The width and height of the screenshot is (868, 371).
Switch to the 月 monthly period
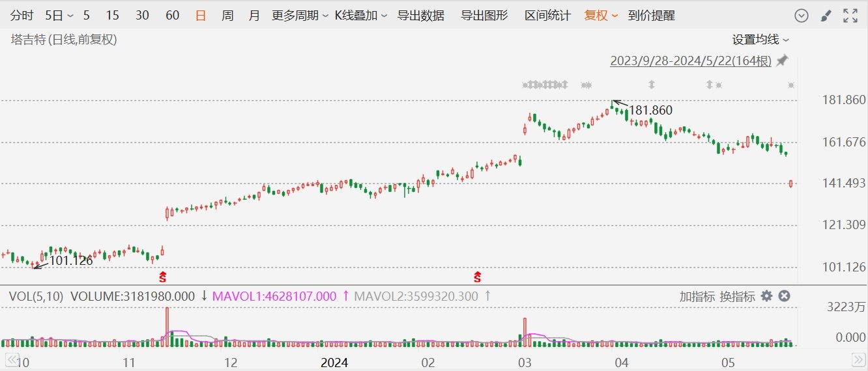[254, 16]
